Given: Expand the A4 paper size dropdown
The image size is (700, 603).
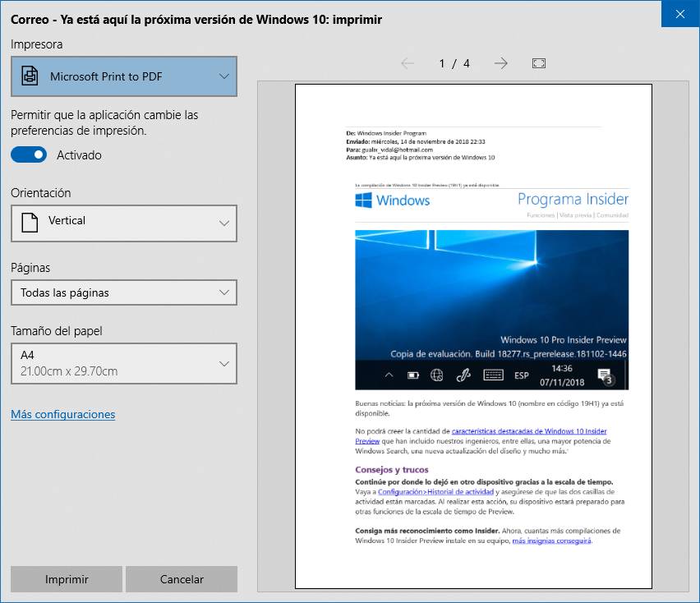Looking at the screenshot, I should 224,364.
